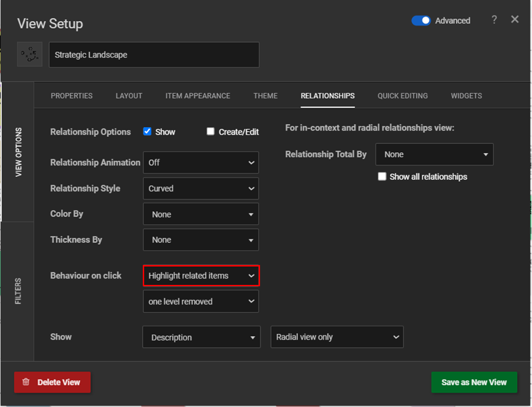Screen dimensions: 532x407
Task: Open the 'Radial view only' dropdown
Action: 337,337
